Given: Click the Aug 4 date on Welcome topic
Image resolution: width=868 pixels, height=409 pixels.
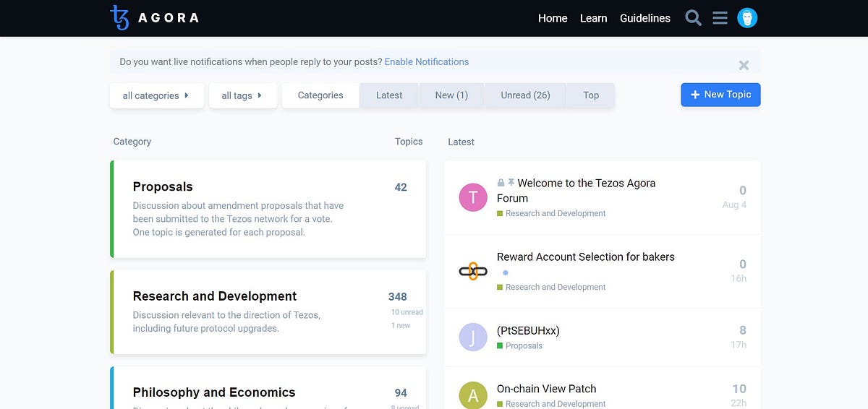Looking at the screenshot, I should [x=734, y=204].
